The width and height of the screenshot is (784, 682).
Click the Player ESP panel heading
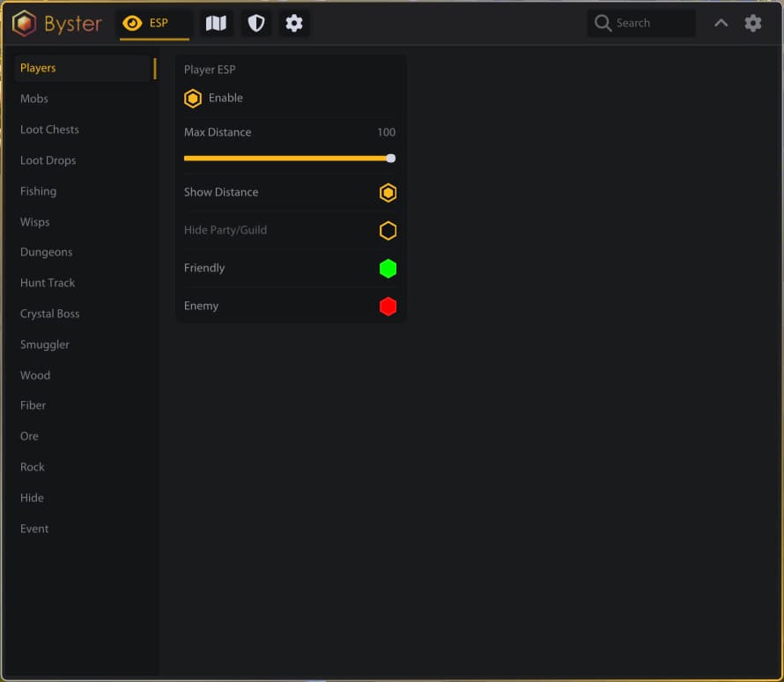coord(210,70)
